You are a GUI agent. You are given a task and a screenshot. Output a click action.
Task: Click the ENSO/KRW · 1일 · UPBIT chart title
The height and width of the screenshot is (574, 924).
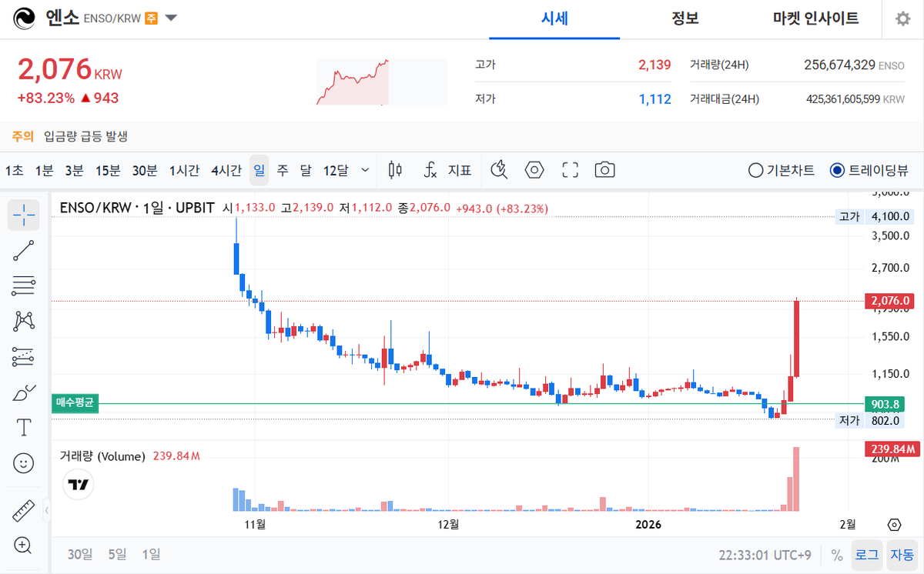[x=138, y=208]
